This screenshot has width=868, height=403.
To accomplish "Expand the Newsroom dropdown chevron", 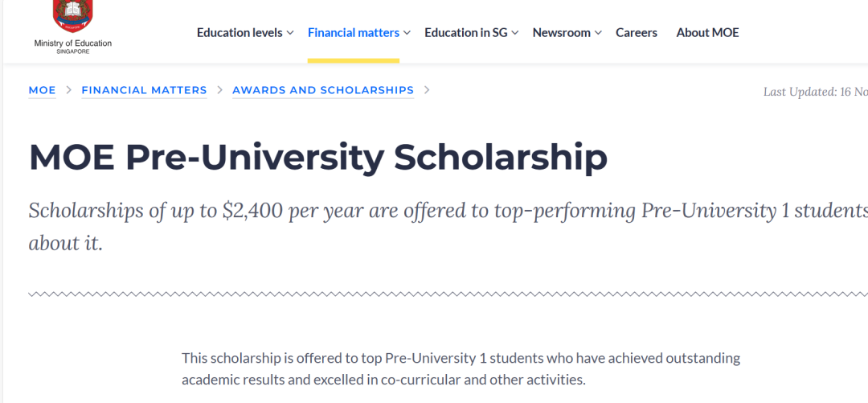I will click(598, 33).
